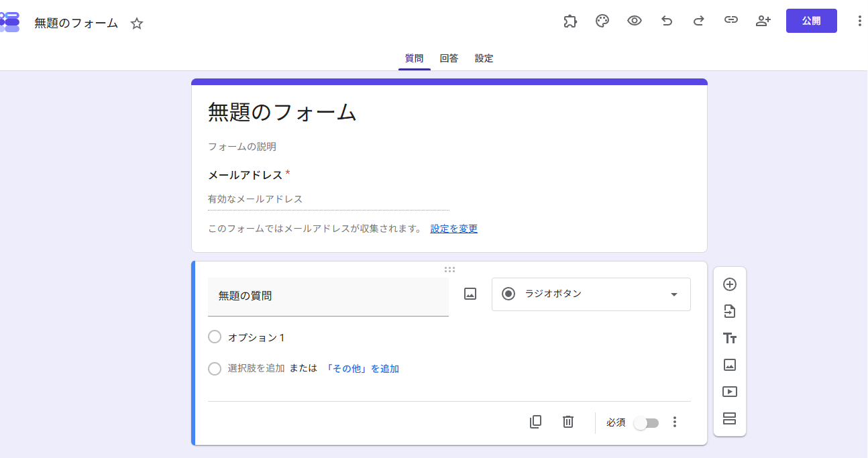Switch to the 回答 tab
Image resolution: width=868 pixels, height=458 pixels.
click(x=449, y=58)
